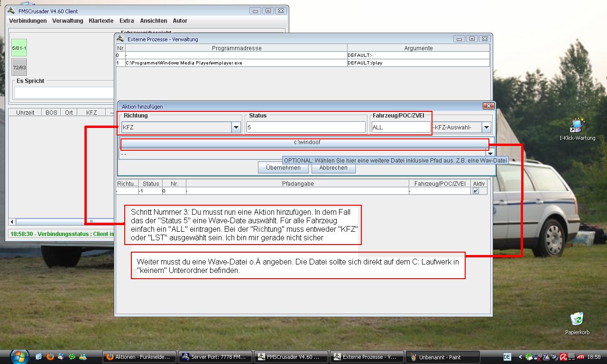607x364 pixels.
Task: Open the optional file dropdown below c:\windoof
Action: [x=490, y=154]
